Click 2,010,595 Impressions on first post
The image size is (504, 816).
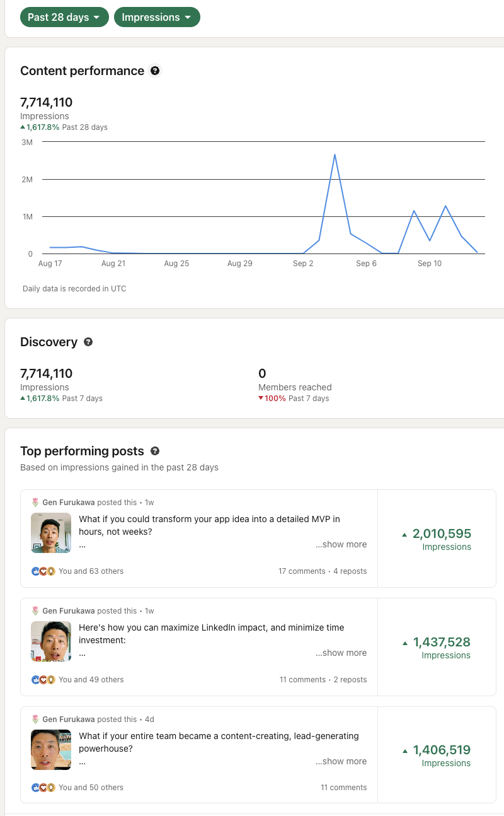point(437,539)
